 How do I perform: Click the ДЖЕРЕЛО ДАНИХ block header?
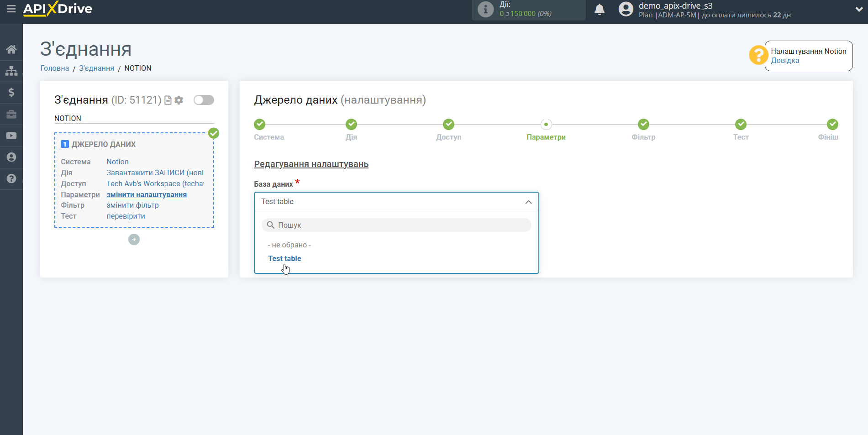(104, 144)
